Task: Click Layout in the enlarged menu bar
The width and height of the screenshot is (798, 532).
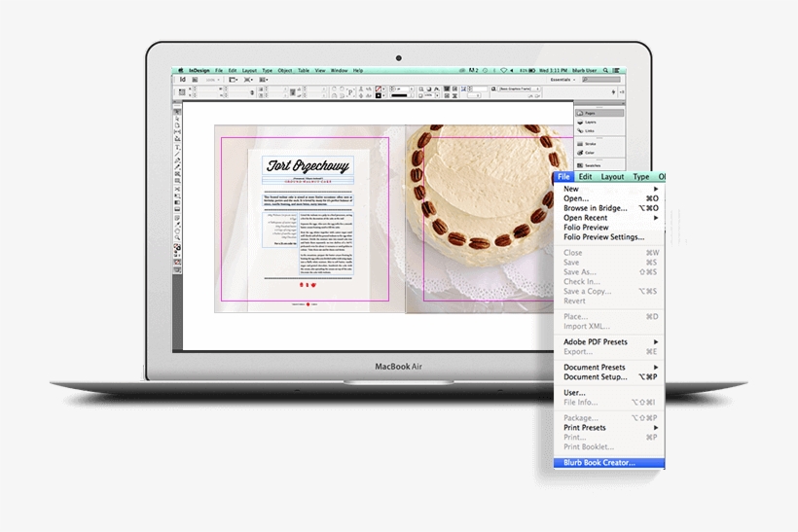Action: pyautogui.click(x=612, y=176)
